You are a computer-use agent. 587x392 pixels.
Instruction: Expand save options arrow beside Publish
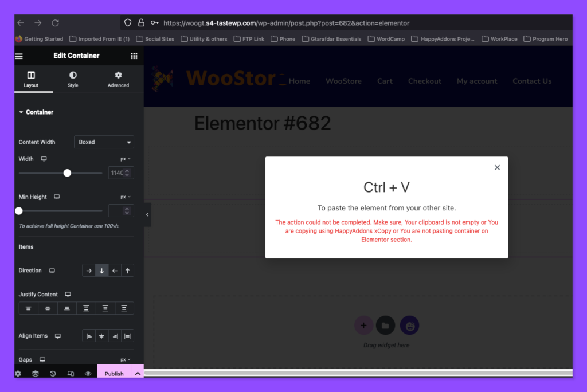138,374
